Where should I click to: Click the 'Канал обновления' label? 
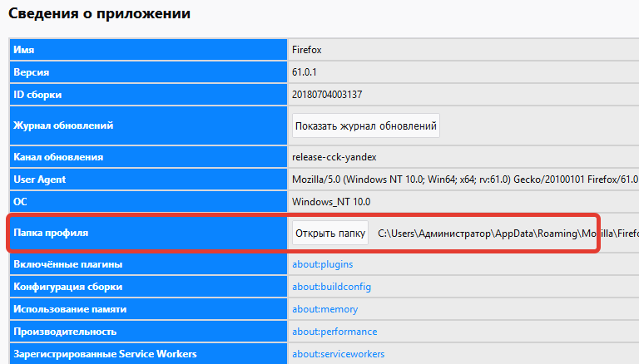[58, 157]
